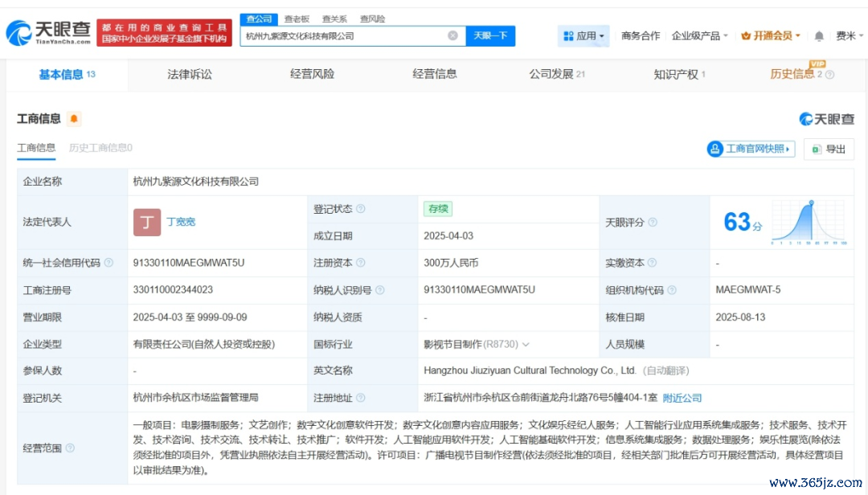Click help icon next to 登记状态
Viewport: 868px width, 495px height.
[360, 209]
